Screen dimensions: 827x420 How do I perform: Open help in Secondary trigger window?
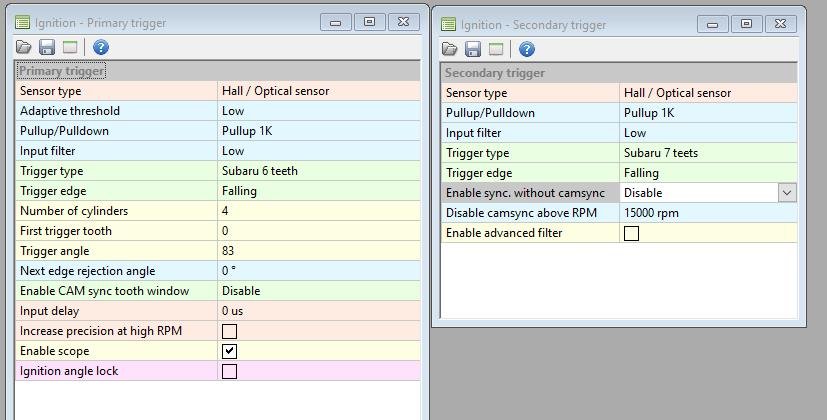[527, 49]
